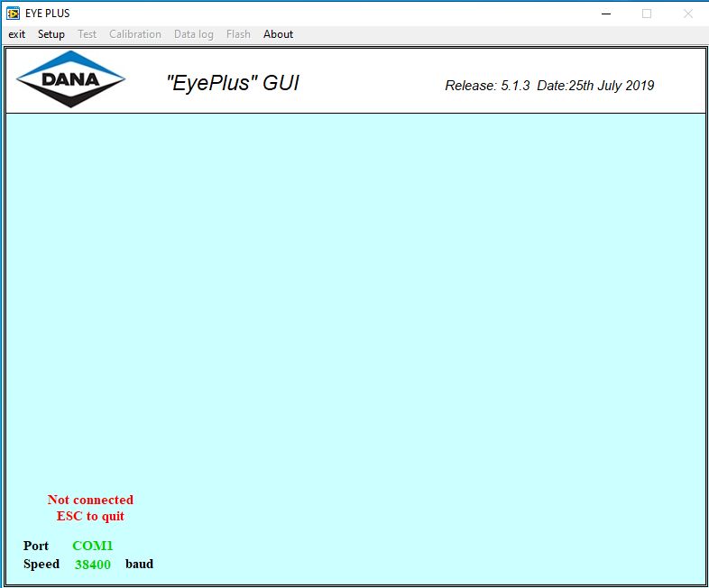
Task: Open the Calibration menu
Action: coord(135,34)
